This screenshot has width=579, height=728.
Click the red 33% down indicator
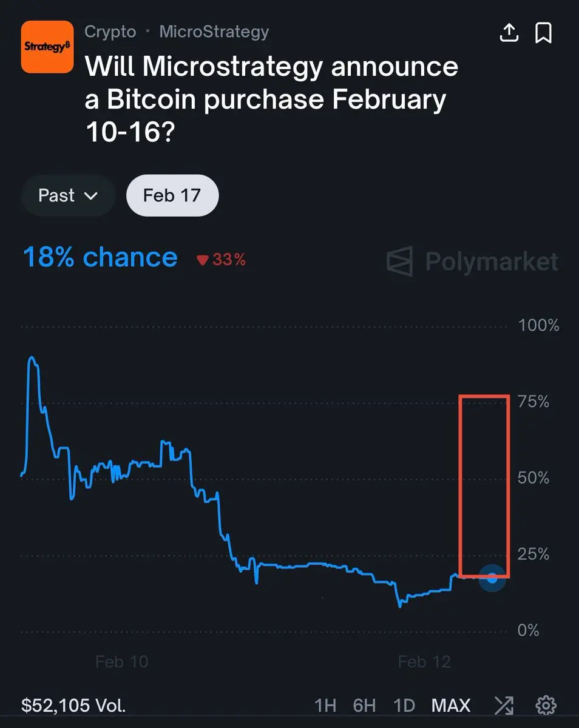coord(221,260)
